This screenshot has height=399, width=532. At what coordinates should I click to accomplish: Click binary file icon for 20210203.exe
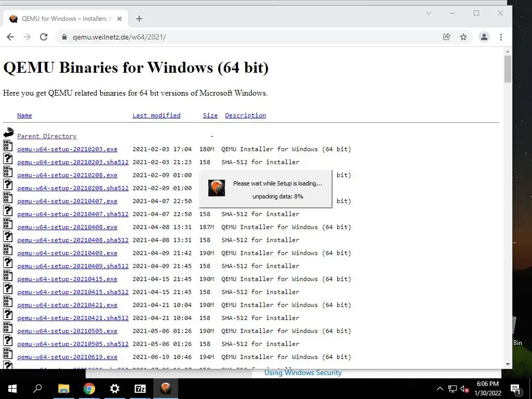pos(8,145)
